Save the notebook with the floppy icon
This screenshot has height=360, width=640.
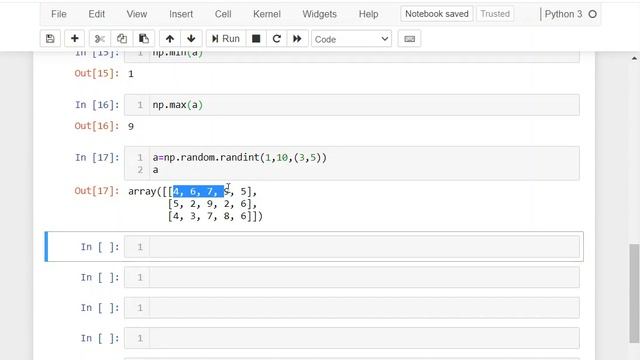tap(50, 39)
